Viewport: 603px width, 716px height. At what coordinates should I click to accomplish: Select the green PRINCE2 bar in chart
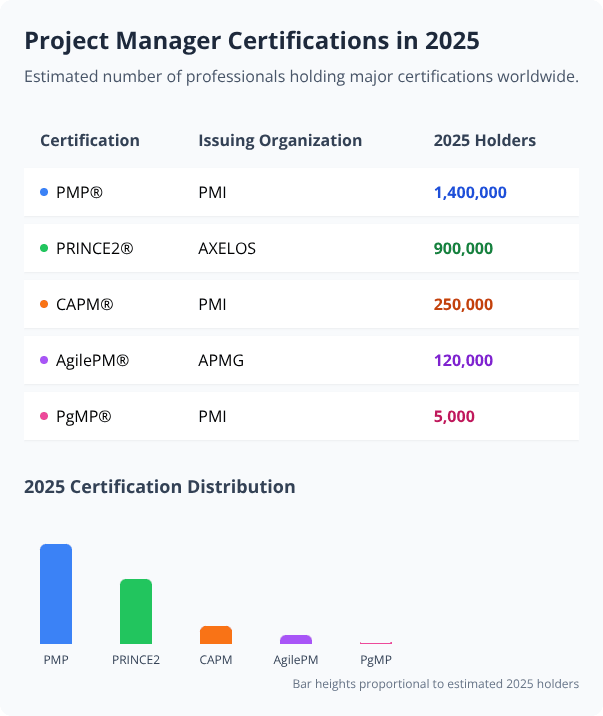point(136,611)
